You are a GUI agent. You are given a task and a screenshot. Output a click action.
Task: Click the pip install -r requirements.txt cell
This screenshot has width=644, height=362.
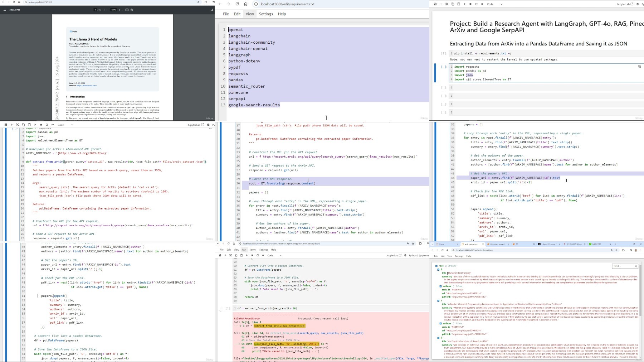(x=546, y=53)
